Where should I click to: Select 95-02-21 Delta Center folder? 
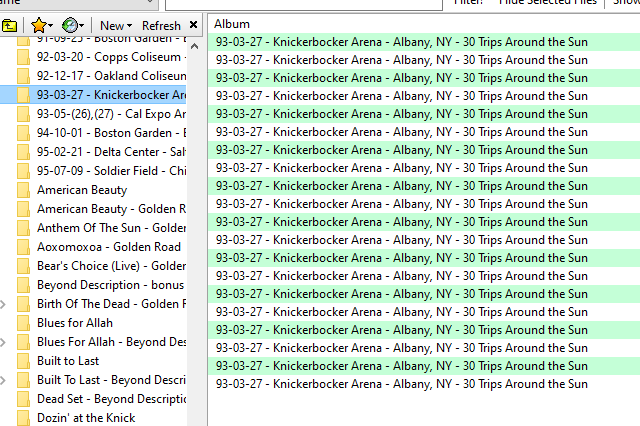click(x=111, y=152)
